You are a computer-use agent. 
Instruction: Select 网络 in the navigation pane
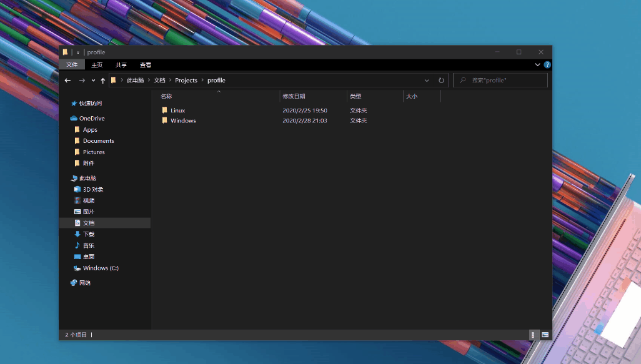[84, 283]
